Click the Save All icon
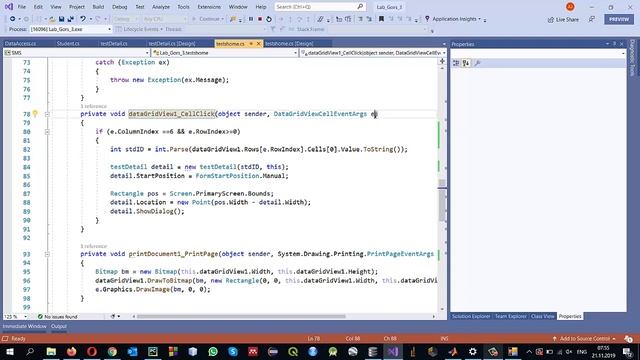The image size is (640, 360). (71, 19)
